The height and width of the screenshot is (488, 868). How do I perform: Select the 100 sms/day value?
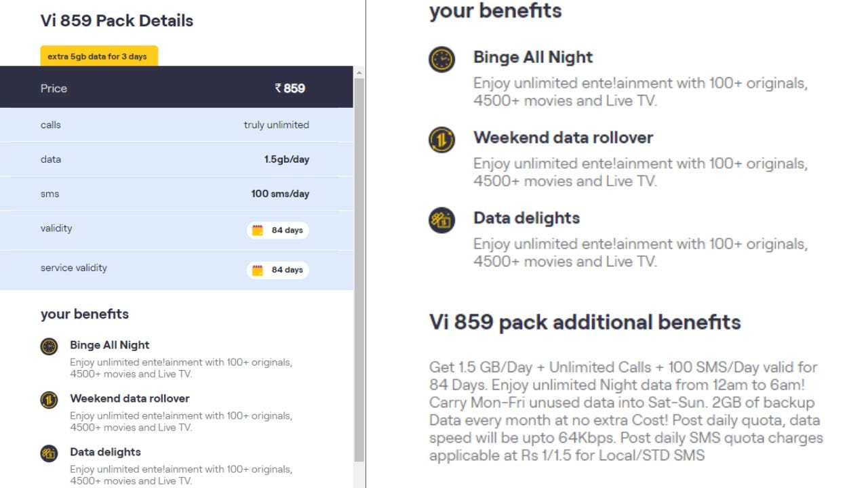pos(279,194)
